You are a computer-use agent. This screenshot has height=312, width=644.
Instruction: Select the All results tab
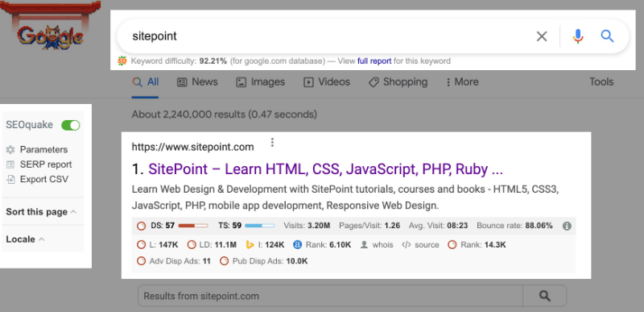click(x=146, y=81)
